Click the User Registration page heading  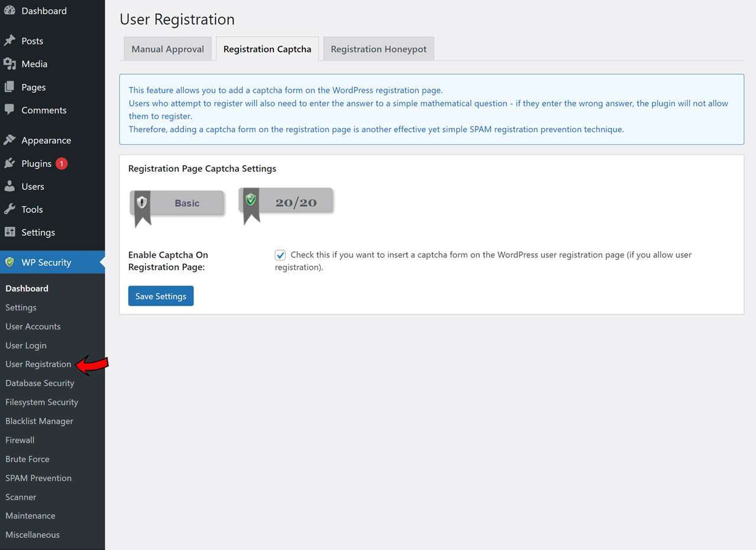click(x=177, y=20)
